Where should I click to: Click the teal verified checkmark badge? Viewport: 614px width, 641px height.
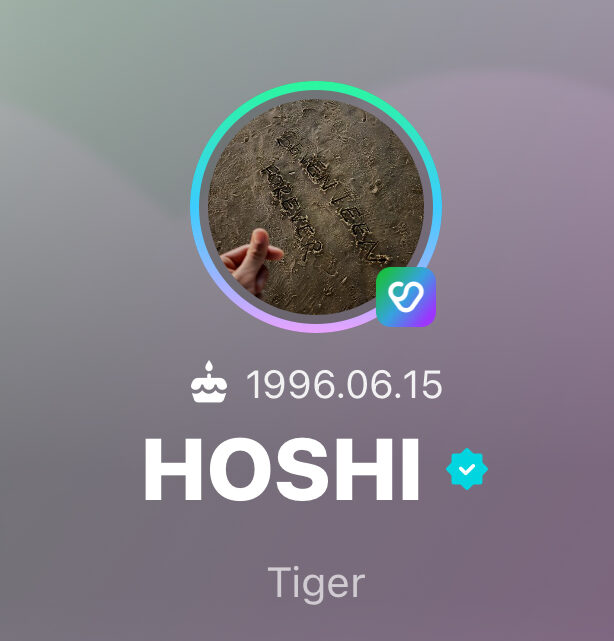pyautogui.click(x=467, y=469)
